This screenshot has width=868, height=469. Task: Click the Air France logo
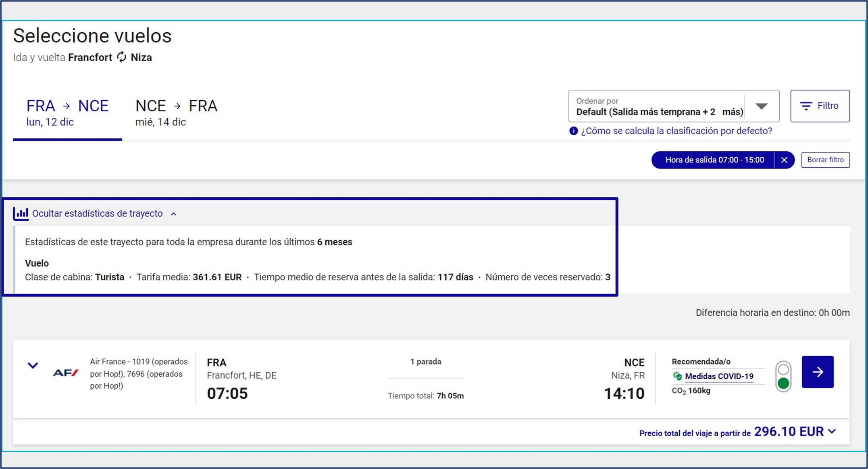[66, 373]
